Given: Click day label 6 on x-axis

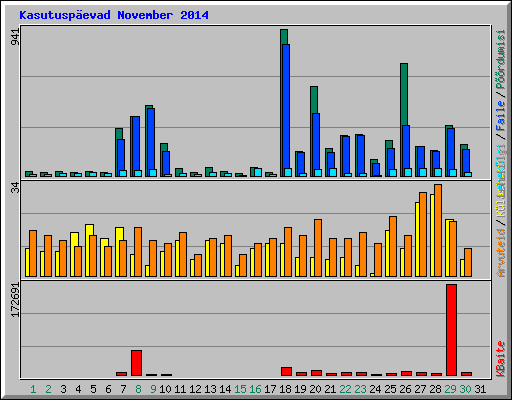Looking at the screenshot, I should point(108,389).
